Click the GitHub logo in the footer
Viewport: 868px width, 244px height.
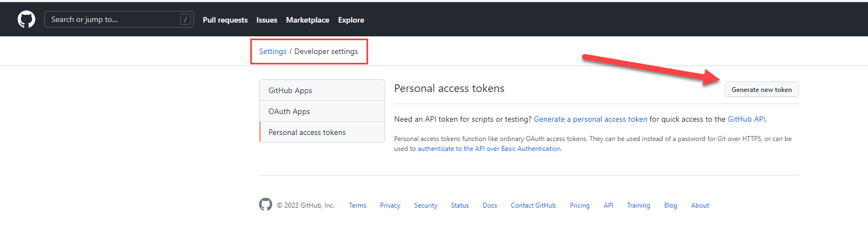tap(266, 205)
